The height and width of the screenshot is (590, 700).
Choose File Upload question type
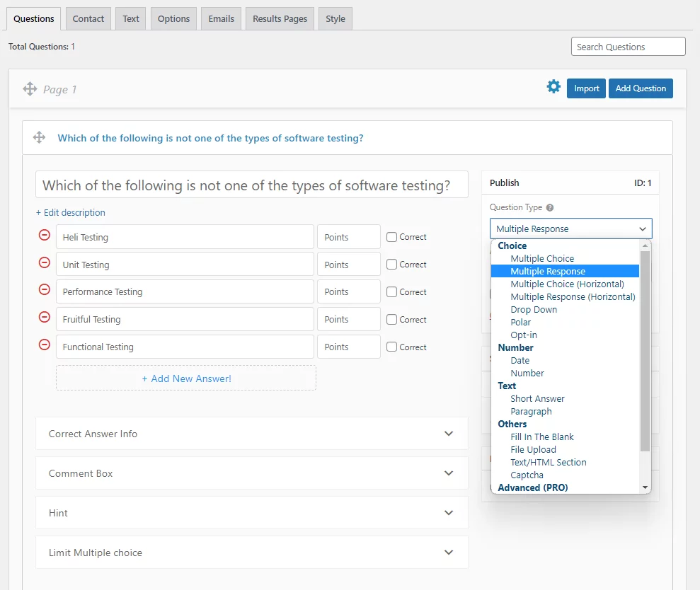[x=565, y=449]
